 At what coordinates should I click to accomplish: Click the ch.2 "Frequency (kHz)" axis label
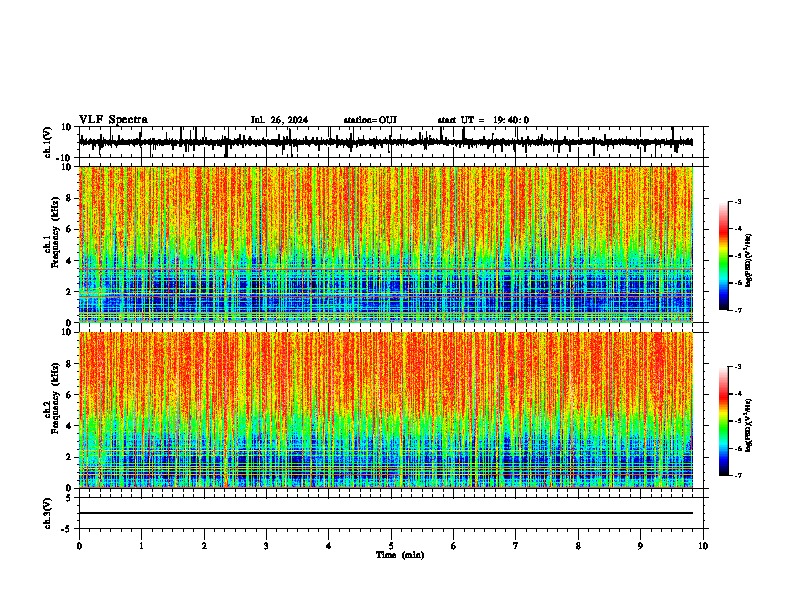pos(55,398)
